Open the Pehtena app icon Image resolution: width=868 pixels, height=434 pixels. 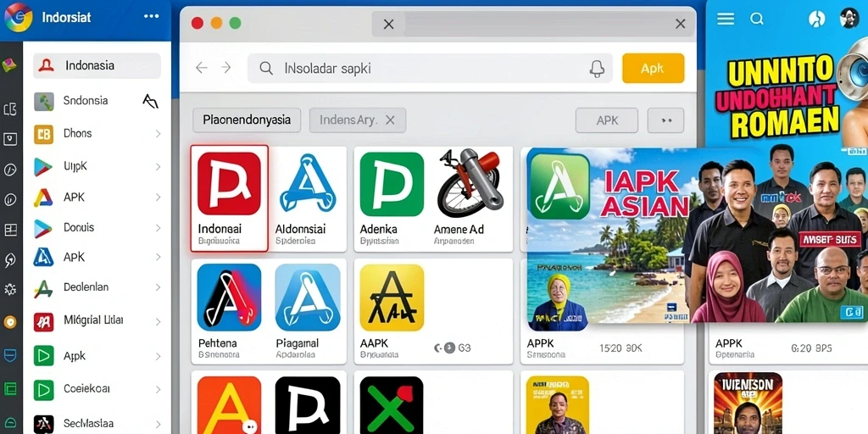click(x=229, y=298)
